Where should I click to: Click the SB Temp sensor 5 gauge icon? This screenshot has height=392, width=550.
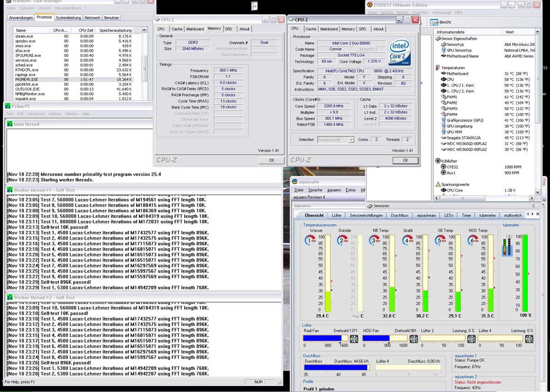[x=440, y=240]
